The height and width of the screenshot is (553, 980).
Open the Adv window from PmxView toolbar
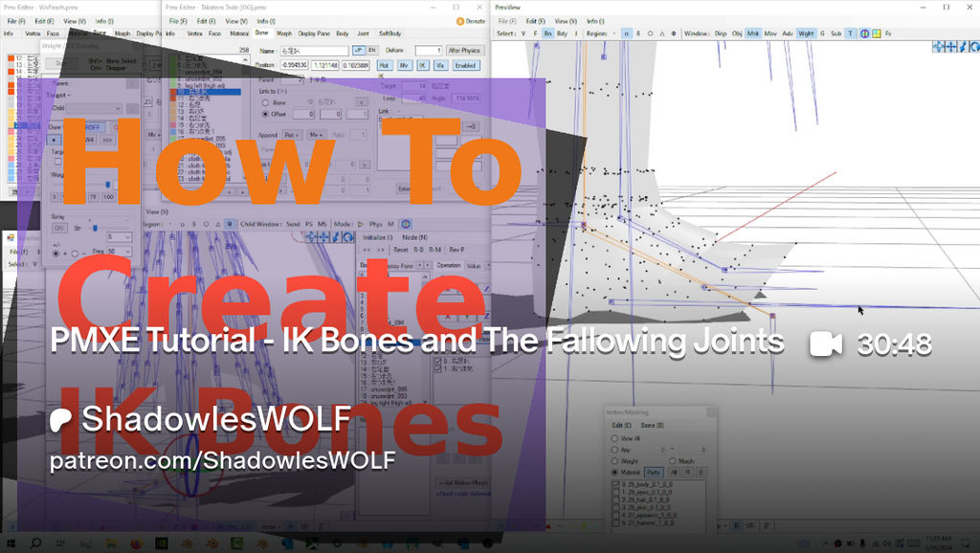[787, 33]
